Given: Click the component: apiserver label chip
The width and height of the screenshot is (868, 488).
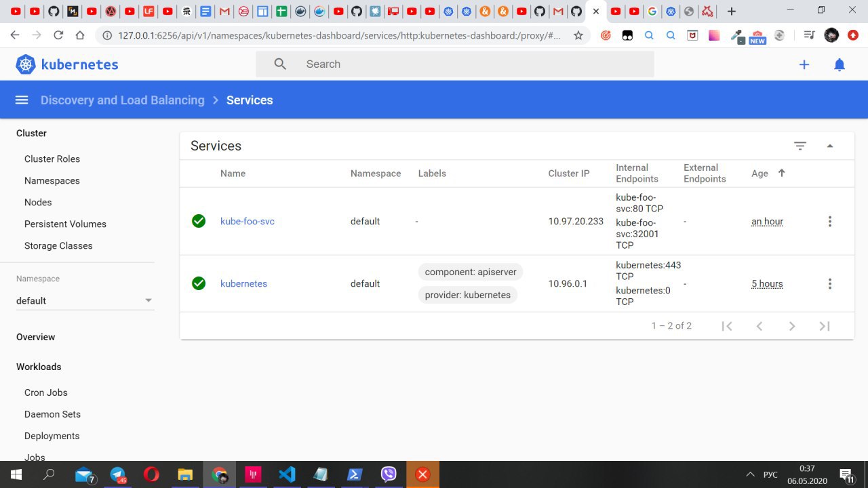Looking at the screenshot, I should click(x=471, y=272).
